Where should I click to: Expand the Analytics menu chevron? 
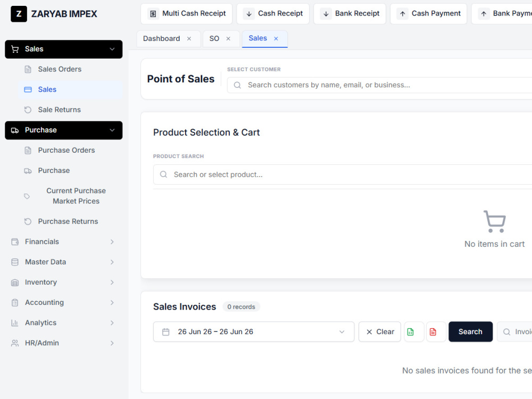(112, 323)
